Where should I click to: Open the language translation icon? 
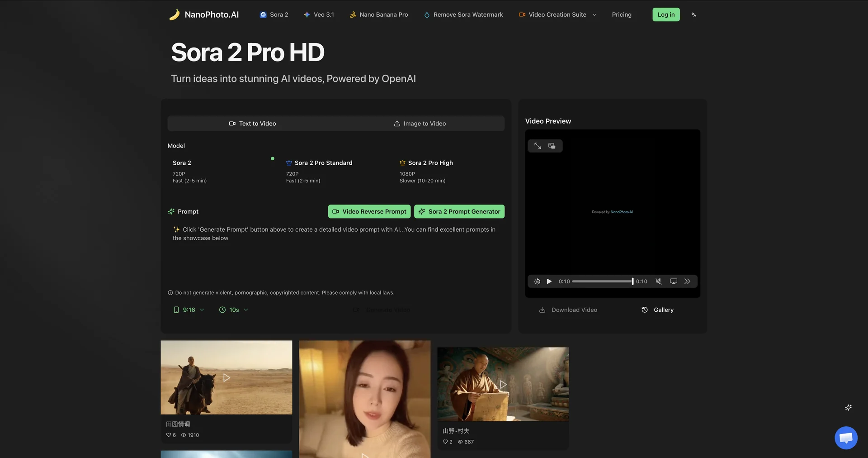point(693,14)
